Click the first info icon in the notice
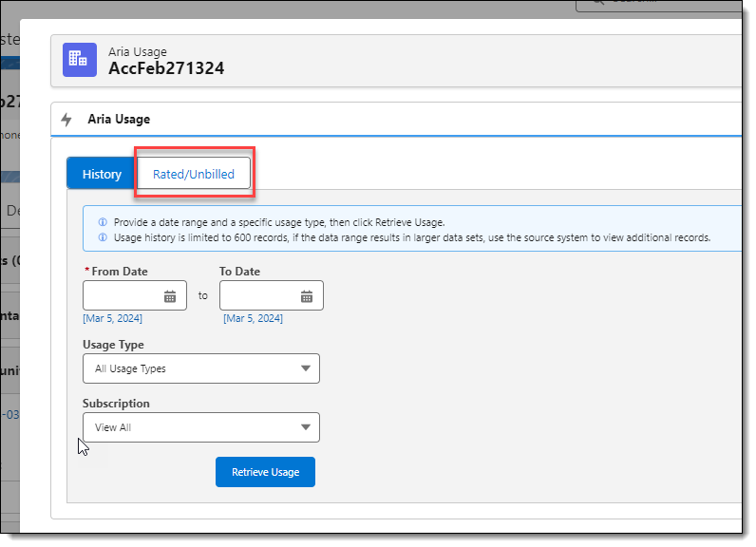This screenshot has height=547, width=756. click(103, 222)
